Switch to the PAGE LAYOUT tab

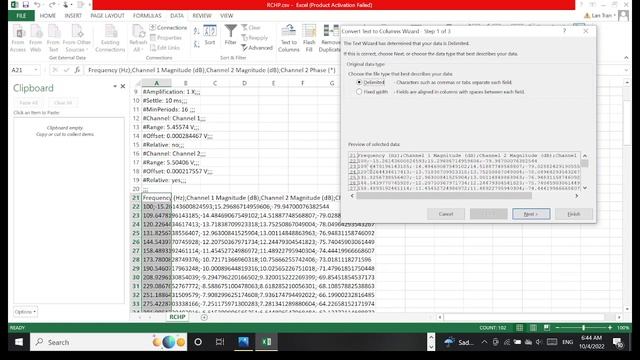(107, 16)
